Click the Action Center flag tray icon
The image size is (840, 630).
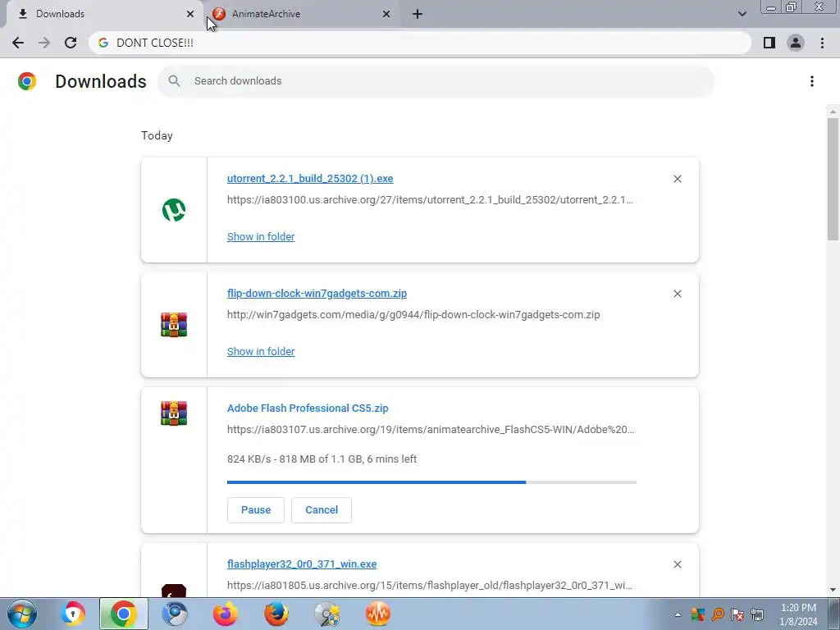[x=737, y=614]
